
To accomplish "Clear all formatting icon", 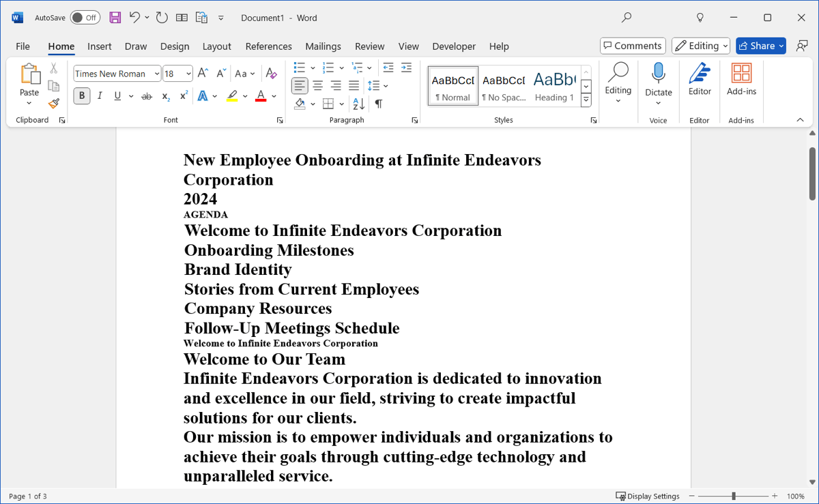I will (x=272, y=73).
